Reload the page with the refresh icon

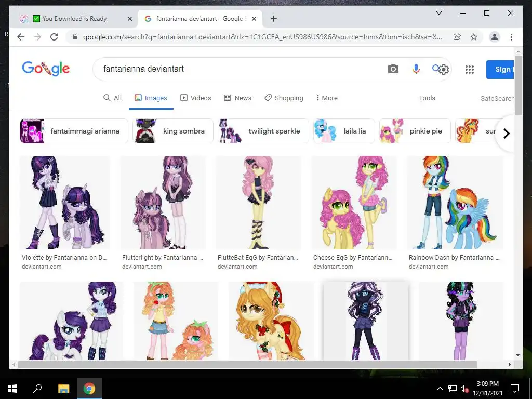(x=54, y=37)
